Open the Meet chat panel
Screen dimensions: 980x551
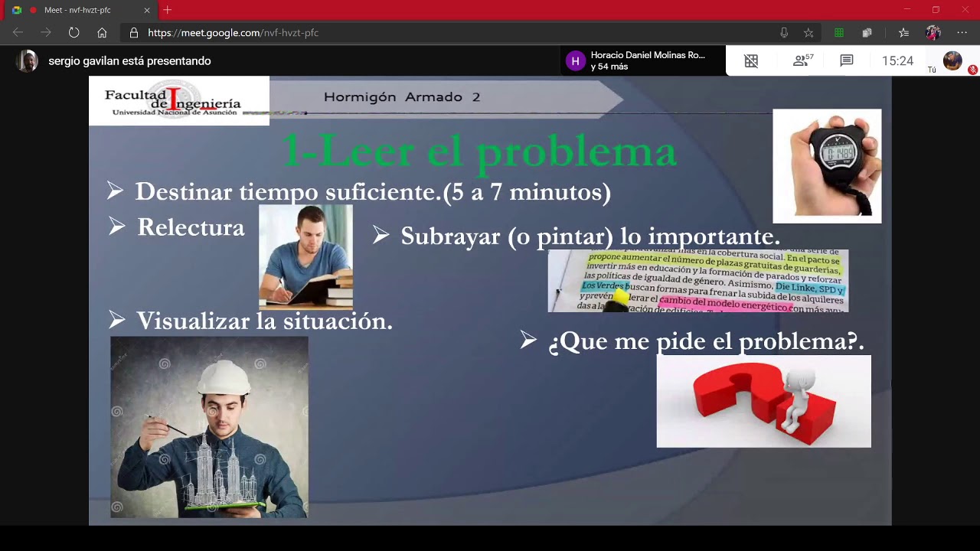(x=847, y=60)
